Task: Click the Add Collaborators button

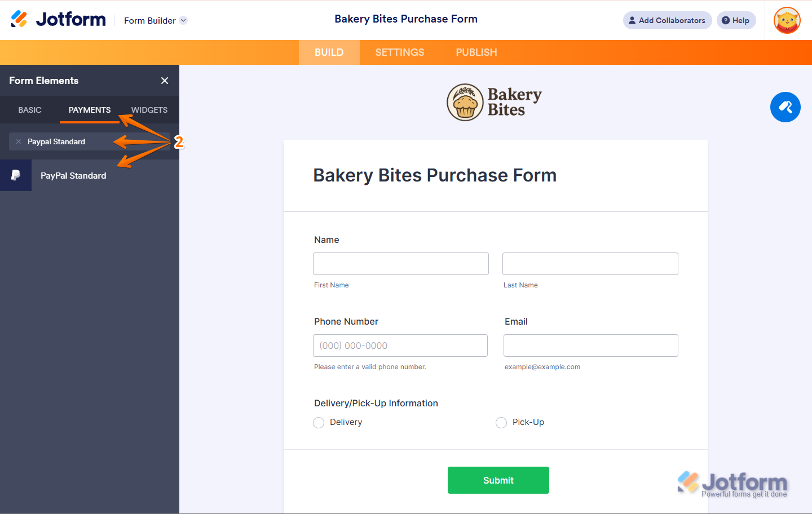Action: (667, 20)
